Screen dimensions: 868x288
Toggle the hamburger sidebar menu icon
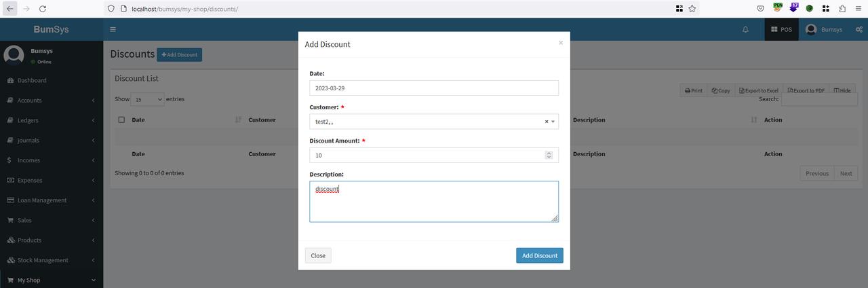click(113, 29)
